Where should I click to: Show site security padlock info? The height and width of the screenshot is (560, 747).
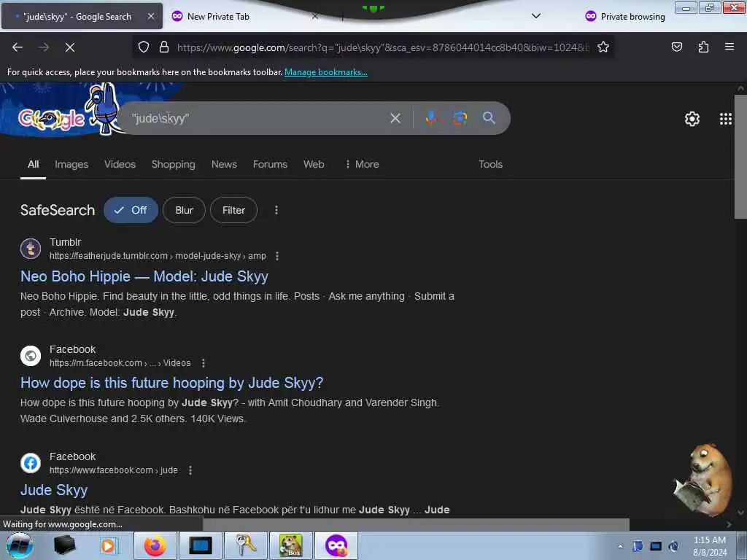pyautogui.click(x=164, y=47)
